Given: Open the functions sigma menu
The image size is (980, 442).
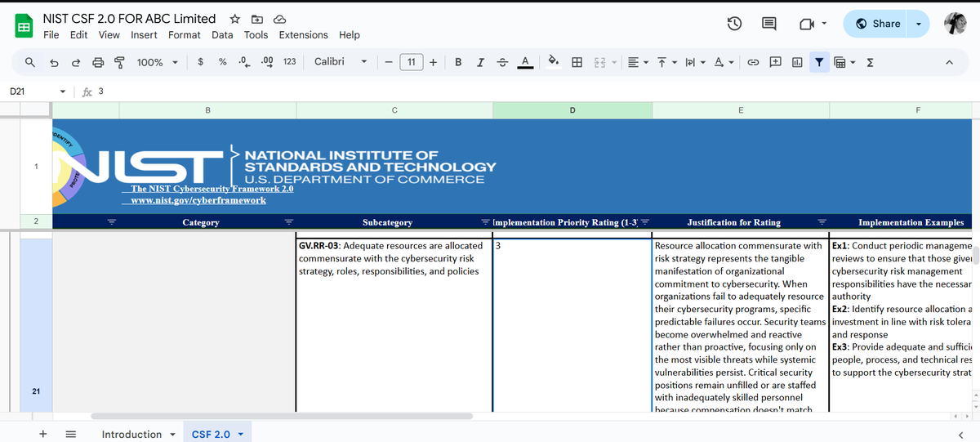Looking at the screenshot, I should pos(871,62).
